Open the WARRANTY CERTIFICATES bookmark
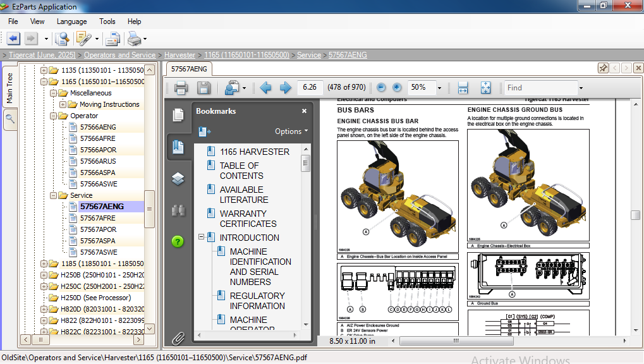This screenshot has width=644, height=364. pyautogui.click(x=248, y=219)
